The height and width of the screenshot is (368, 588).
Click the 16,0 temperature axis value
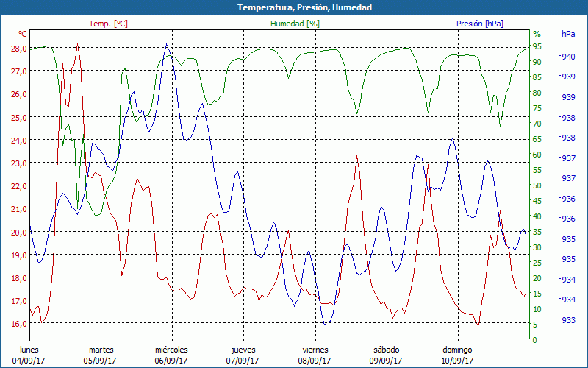18,324
